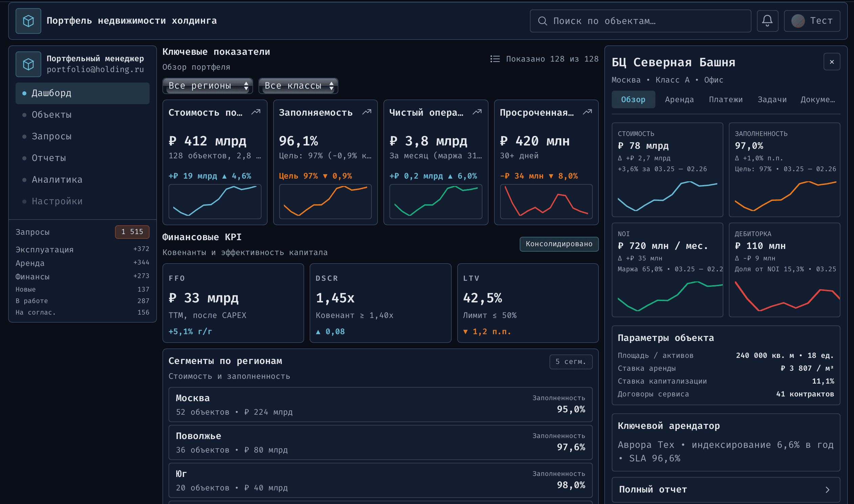Viewport: 854px width, 504px height.
Task: Select the Поволжье region segment
Action: 380,442
